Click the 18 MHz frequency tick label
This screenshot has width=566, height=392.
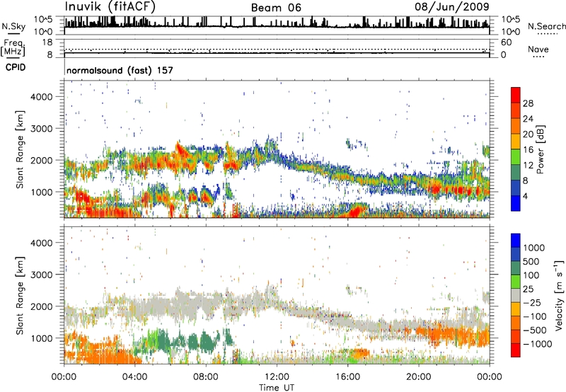(x=47, y=42)
